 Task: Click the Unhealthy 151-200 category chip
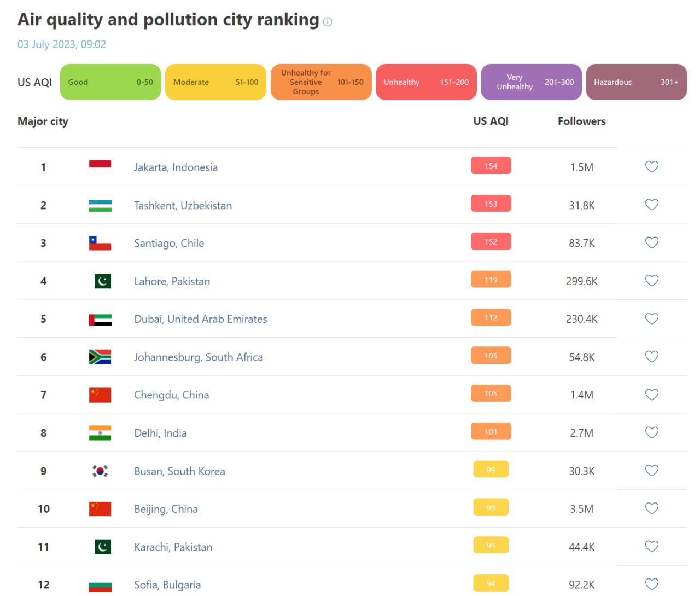[x=426, y=82]
